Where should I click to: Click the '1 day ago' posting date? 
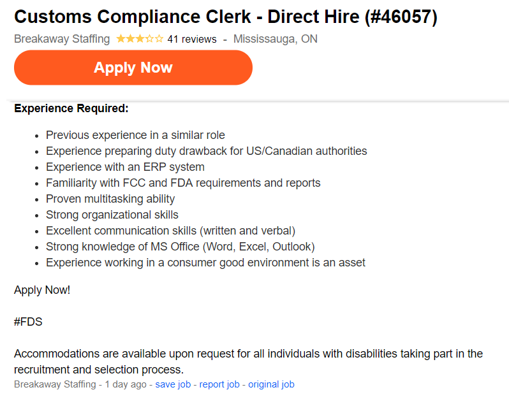[x=126, y=384]
